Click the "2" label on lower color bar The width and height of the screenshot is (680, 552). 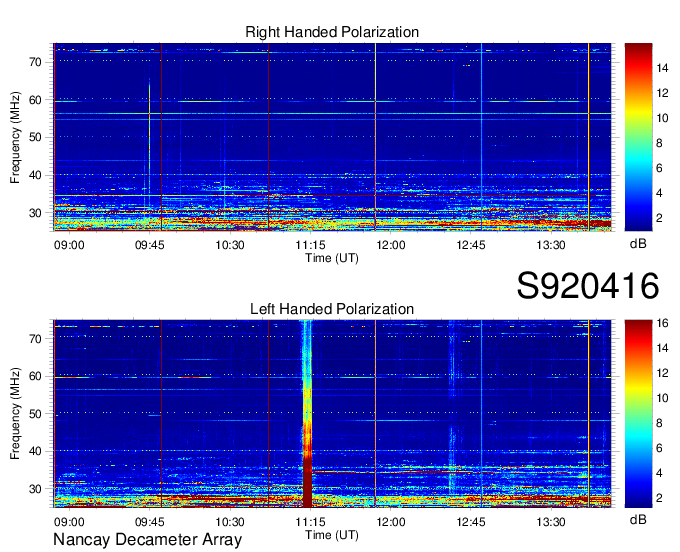coord(659,498)
